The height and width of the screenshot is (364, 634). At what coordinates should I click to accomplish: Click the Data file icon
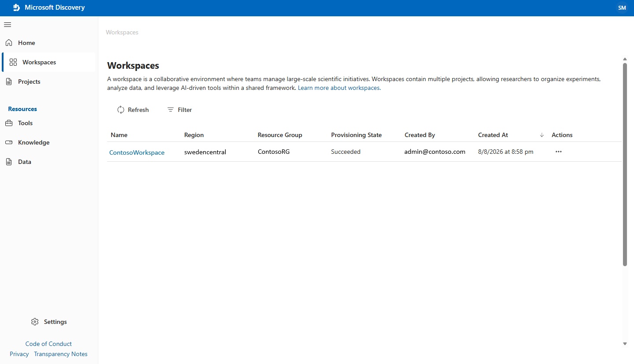pos(9,162)
